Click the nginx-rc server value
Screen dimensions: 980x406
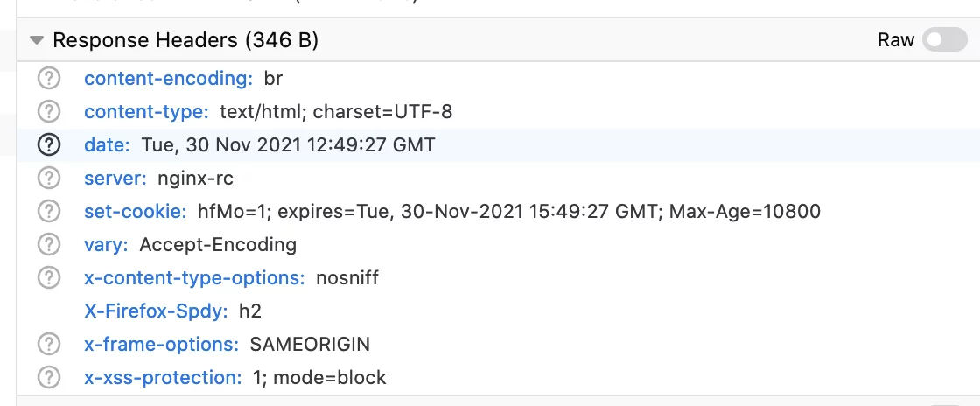point(196,178)
